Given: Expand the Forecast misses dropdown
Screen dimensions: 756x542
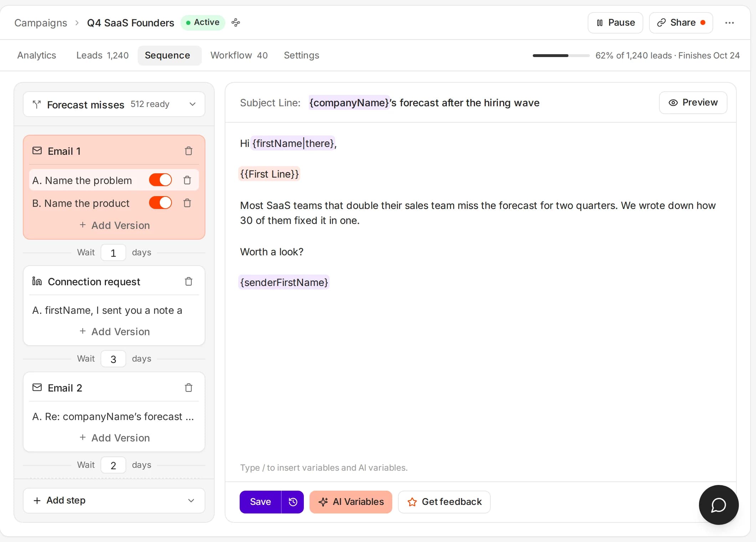Looking at the screenshot, I should tap(114, 104).
